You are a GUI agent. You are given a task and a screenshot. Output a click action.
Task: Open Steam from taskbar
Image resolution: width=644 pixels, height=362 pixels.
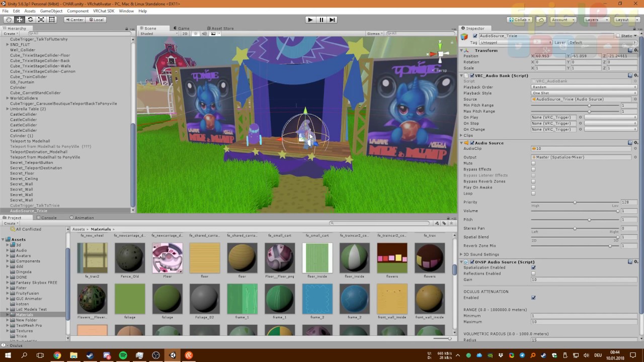90,355
